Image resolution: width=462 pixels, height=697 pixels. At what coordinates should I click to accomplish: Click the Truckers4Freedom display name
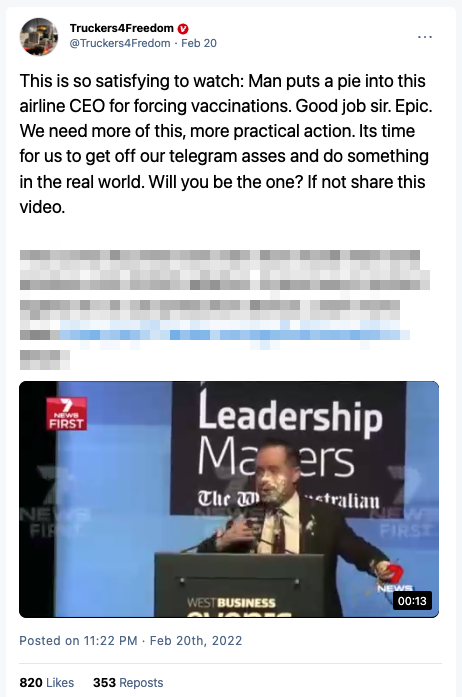[x=121, y=28]
